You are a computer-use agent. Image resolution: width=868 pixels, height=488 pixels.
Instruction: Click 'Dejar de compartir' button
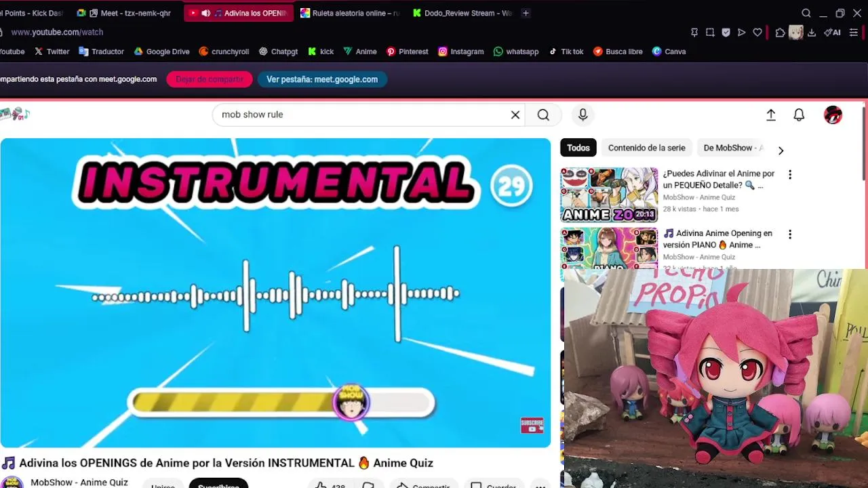[210, 79]
